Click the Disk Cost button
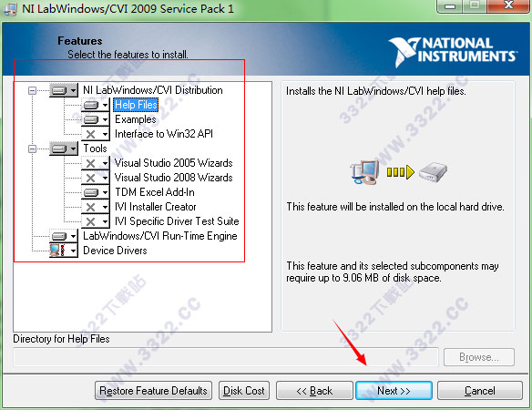Viewport: 532px width, 410px height. pos(244,391)
